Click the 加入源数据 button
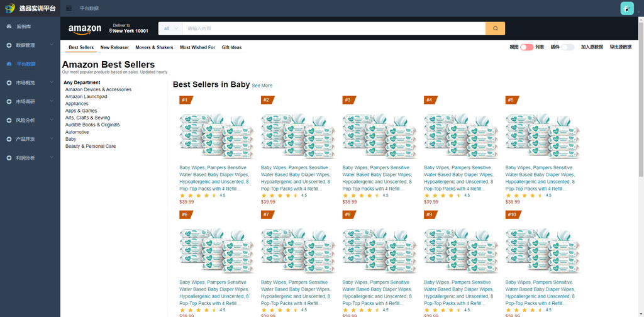The width and height of the screenshot is (644, 317). point(592,47)
